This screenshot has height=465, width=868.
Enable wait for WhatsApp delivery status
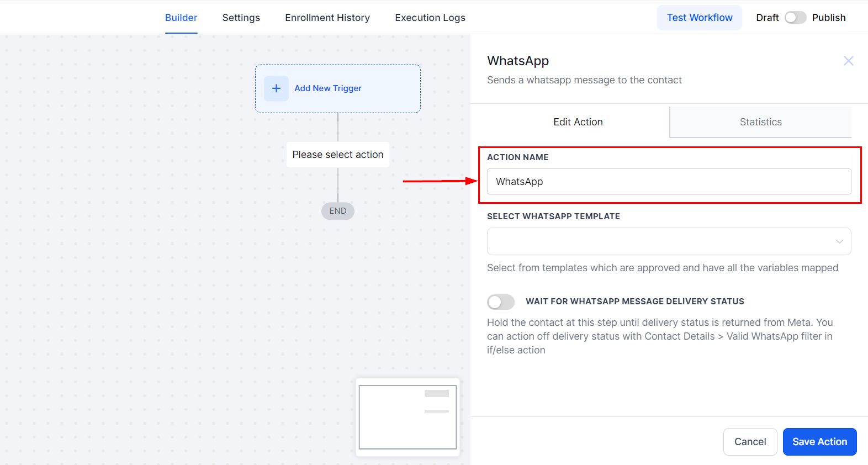(501, 302)
